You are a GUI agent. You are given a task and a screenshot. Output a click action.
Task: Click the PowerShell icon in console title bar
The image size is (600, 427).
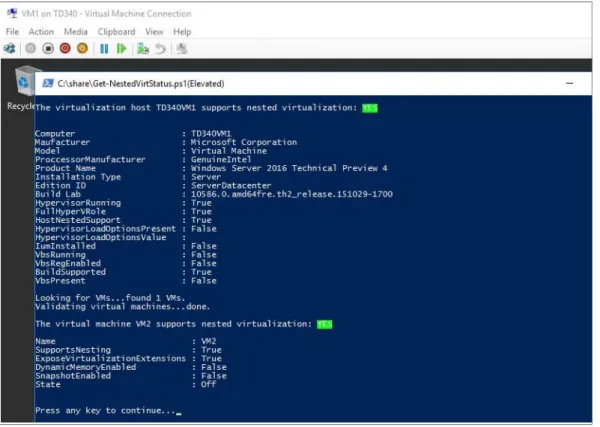48,83
